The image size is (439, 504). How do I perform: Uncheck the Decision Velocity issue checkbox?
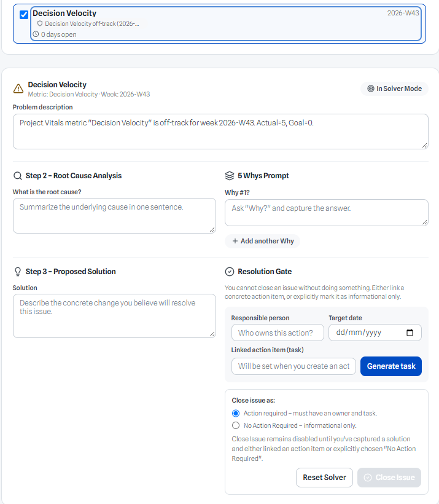tap(24, 15)
